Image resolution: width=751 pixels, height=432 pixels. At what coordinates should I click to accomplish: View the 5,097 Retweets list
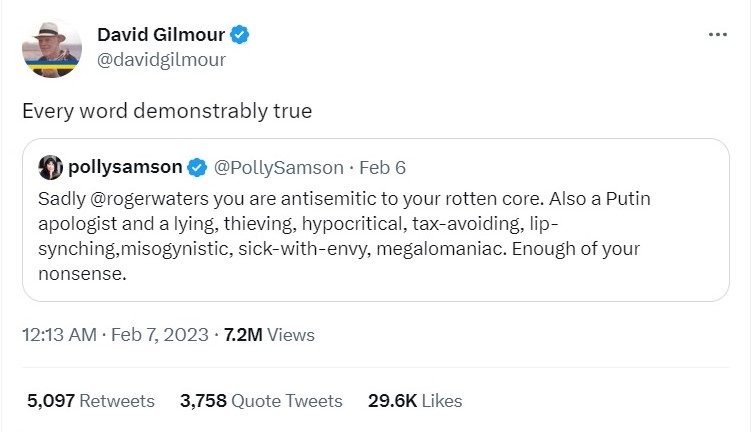click(91, 401)
